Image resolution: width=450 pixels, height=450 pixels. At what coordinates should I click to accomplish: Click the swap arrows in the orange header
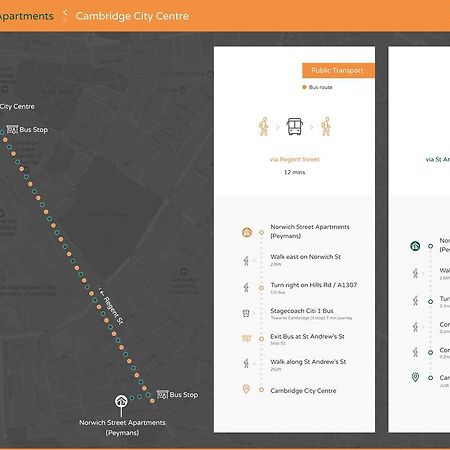point(65,16)
